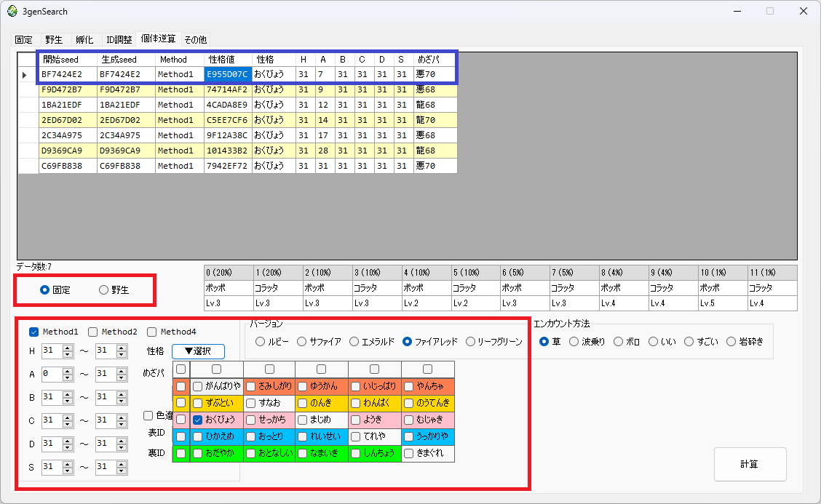Select the highlighted cell E955D07C
Screen dimensions: 821x504
pyautogui.click(x=228, y=74)
